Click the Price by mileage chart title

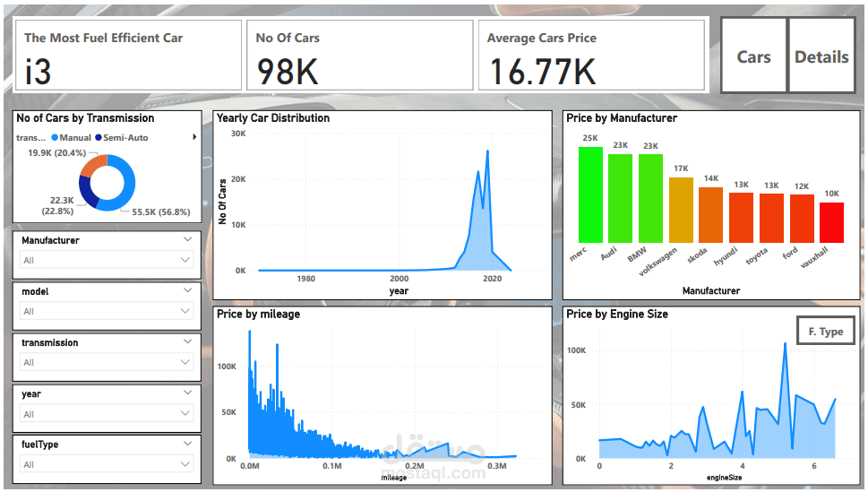[258, 315]
